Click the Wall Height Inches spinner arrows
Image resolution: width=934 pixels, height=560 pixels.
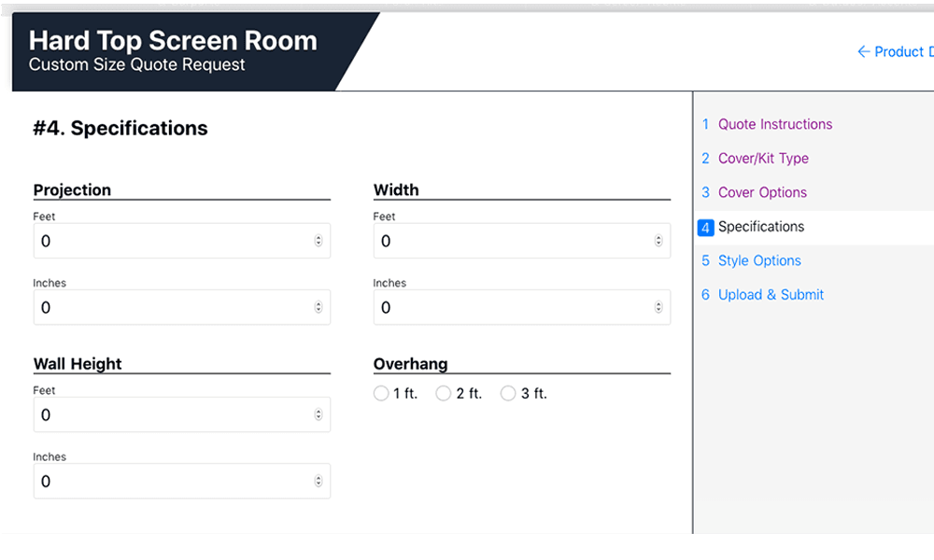[318, 482]
